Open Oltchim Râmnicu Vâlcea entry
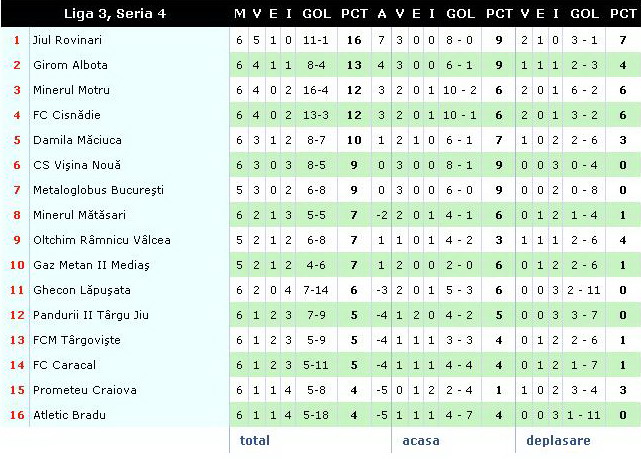 click(x=102, y=240)
